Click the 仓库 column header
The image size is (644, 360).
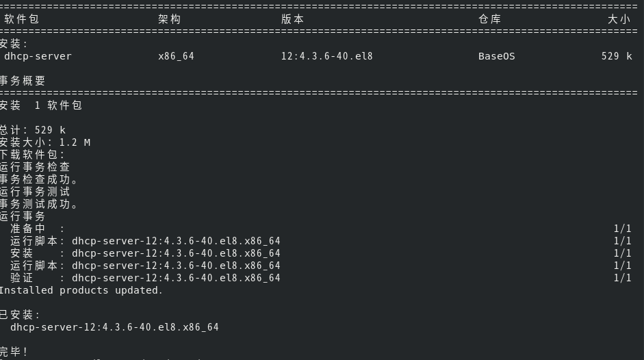[x=489, y=19]
